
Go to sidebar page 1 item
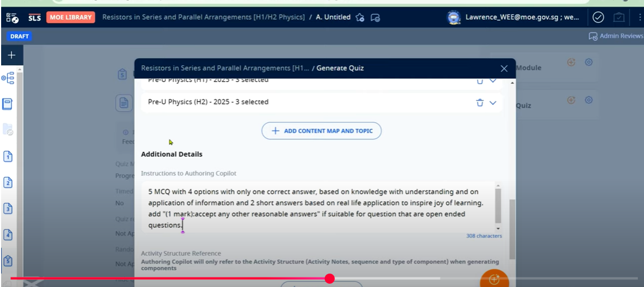click(8, 156)
